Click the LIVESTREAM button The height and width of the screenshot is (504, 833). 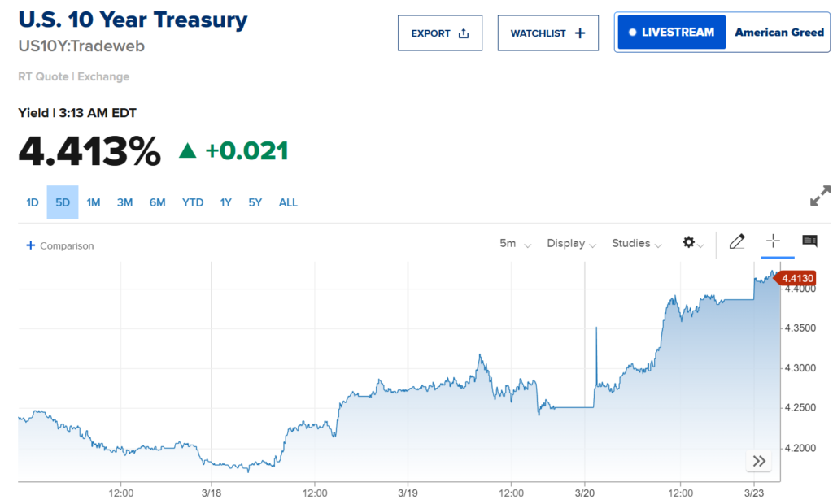671,33
